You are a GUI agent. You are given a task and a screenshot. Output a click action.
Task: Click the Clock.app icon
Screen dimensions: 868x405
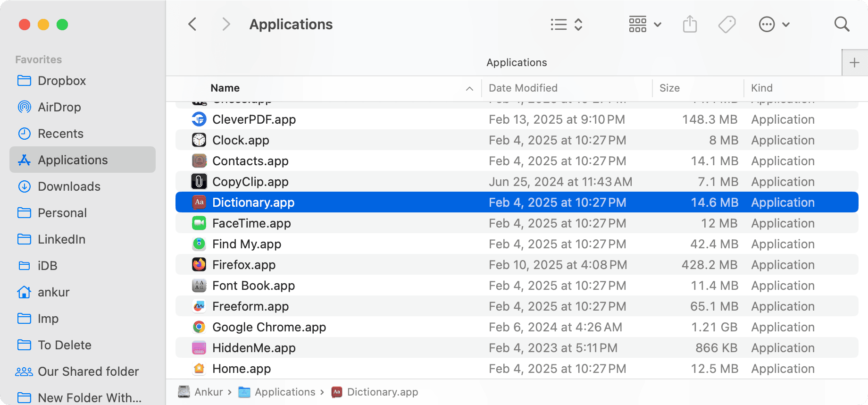pos(199,140)
